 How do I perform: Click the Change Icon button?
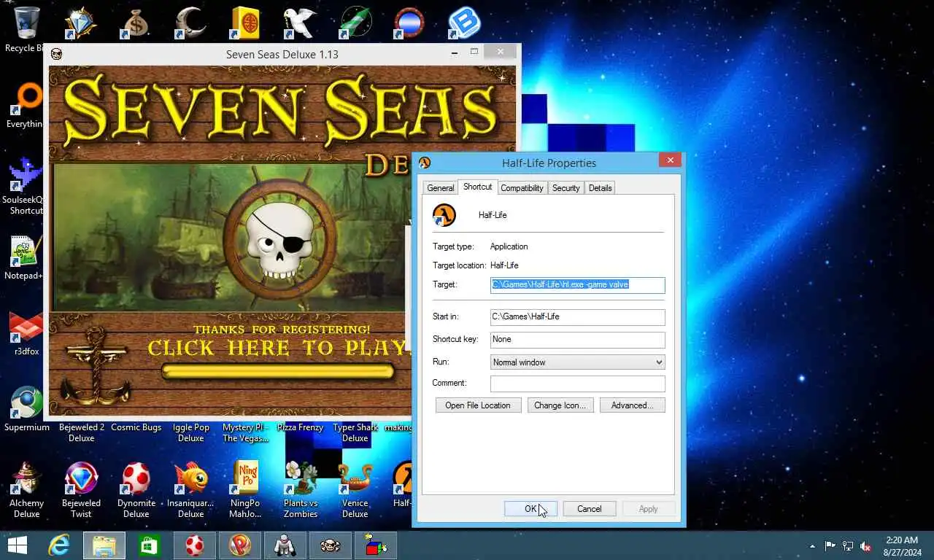click(560, 405)
